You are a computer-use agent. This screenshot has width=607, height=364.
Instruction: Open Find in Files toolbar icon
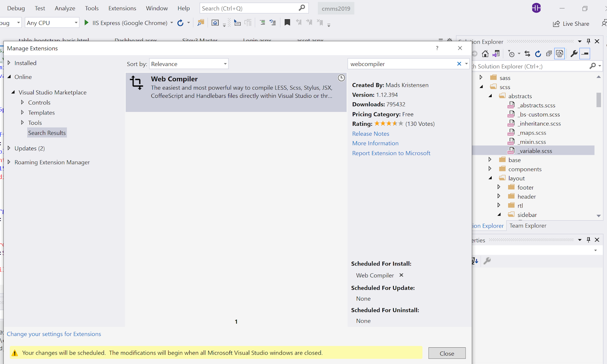pos(201,23)
